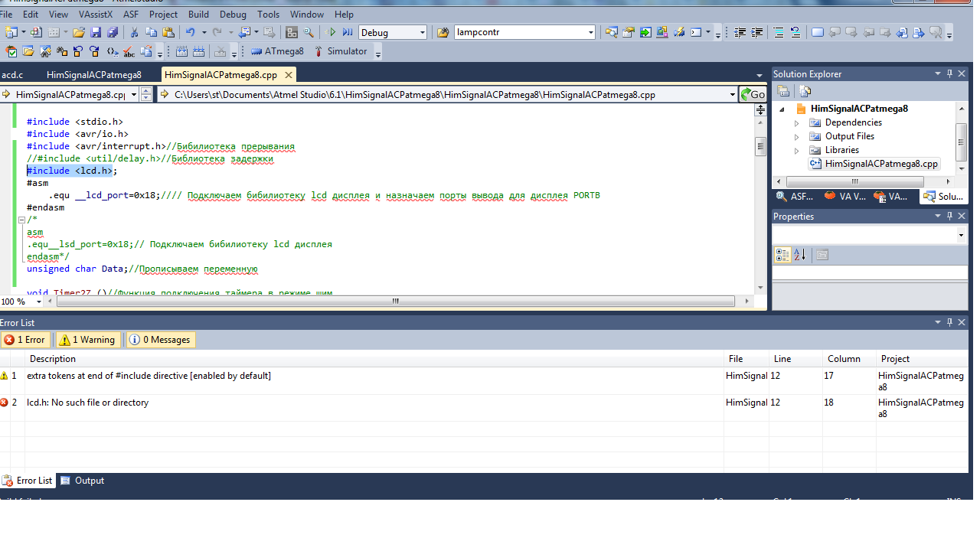
Task: Select the lcd.h No such file error
Action: tap(87, 403)
